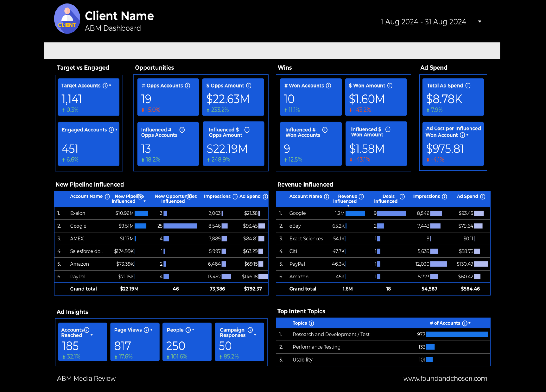Open the # of Accounts column dropdown arrow
The width and height of the screenshot is (546, 392).
coord(470,323)
